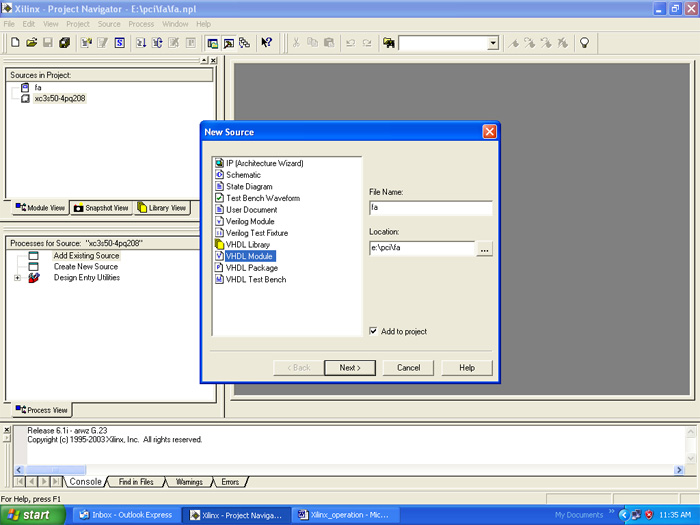Click the light bulb toolbar icon
This screenshot has width=700, height=525.
584,43
